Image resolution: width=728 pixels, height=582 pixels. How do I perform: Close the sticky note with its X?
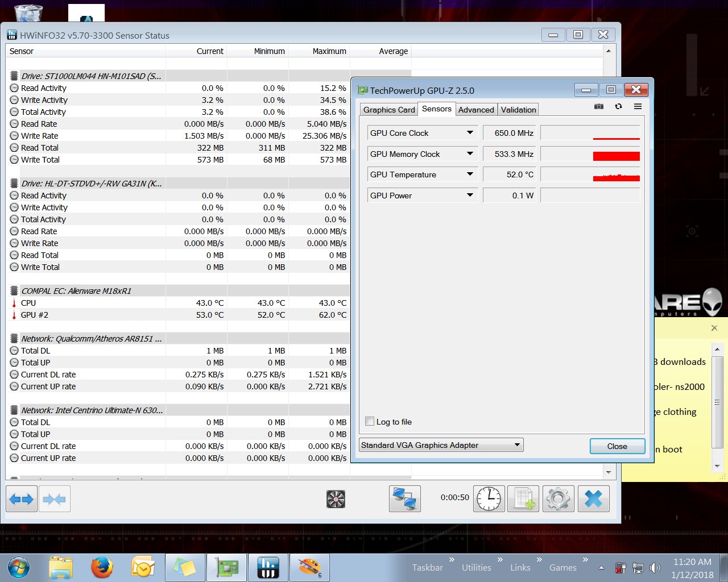[x=714, y=328]
